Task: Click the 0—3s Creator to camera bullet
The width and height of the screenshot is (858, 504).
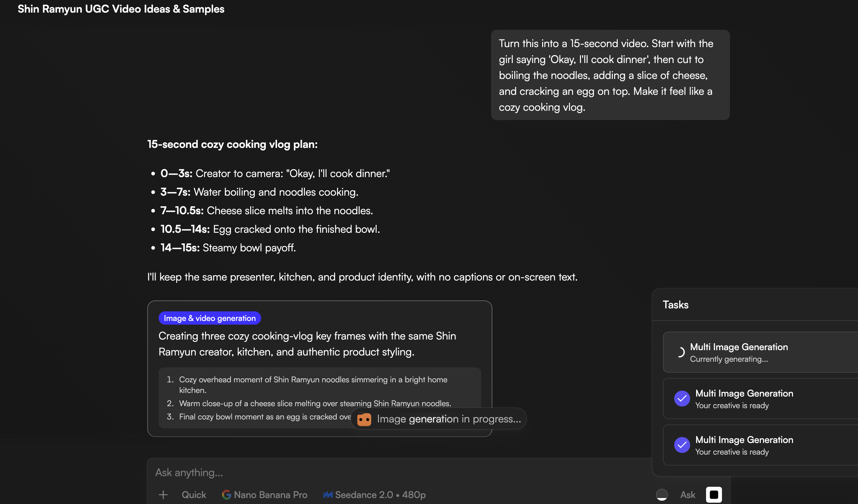Action: point(275,173)
